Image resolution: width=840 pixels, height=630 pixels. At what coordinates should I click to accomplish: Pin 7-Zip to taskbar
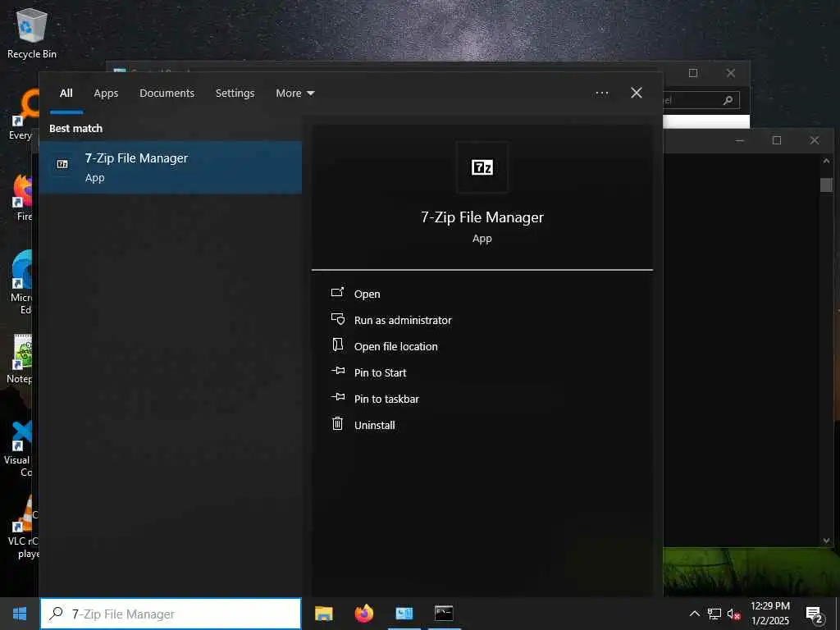tap(386, 399)
